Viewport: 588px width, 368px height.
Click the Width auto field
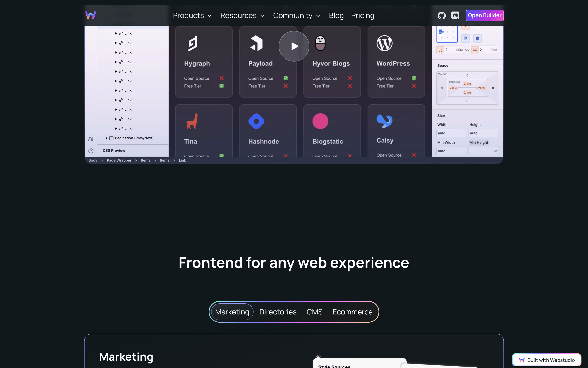(451, 133)
